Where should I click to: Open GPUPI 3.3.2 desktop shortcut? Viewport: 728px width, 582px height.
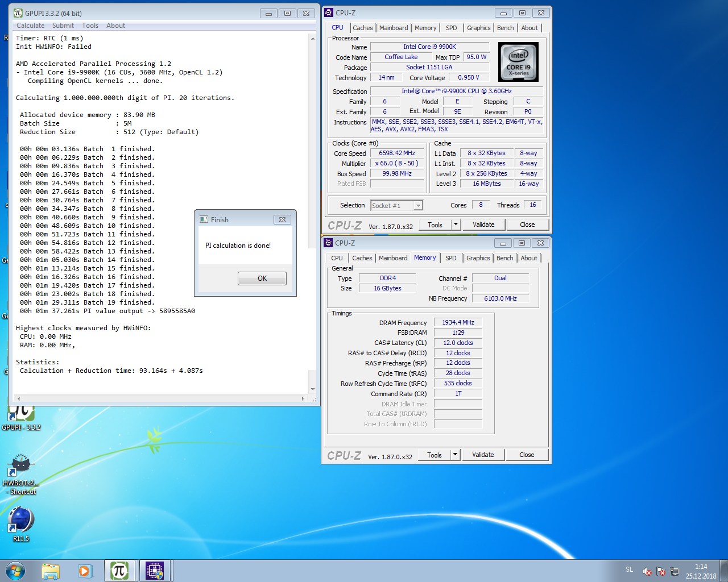[x=21, y=417]
